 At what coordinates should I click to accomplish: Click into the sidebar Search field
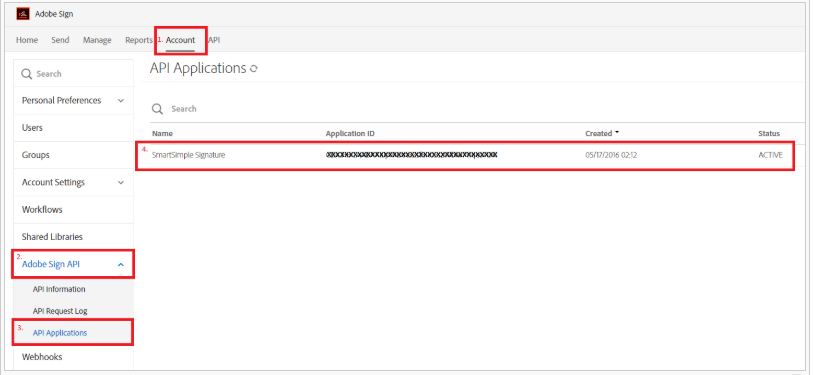pos(74,74)
